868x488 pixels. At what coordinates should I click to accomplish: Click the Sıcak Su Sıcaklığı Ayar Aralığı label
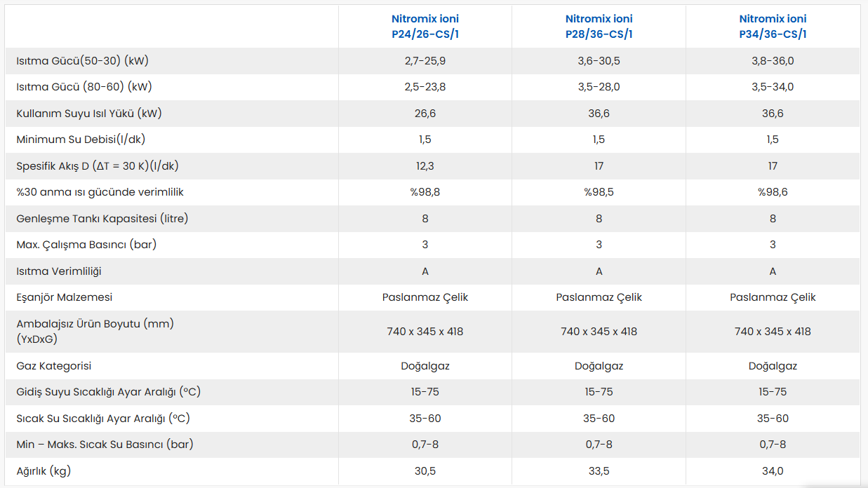[103, 419]
